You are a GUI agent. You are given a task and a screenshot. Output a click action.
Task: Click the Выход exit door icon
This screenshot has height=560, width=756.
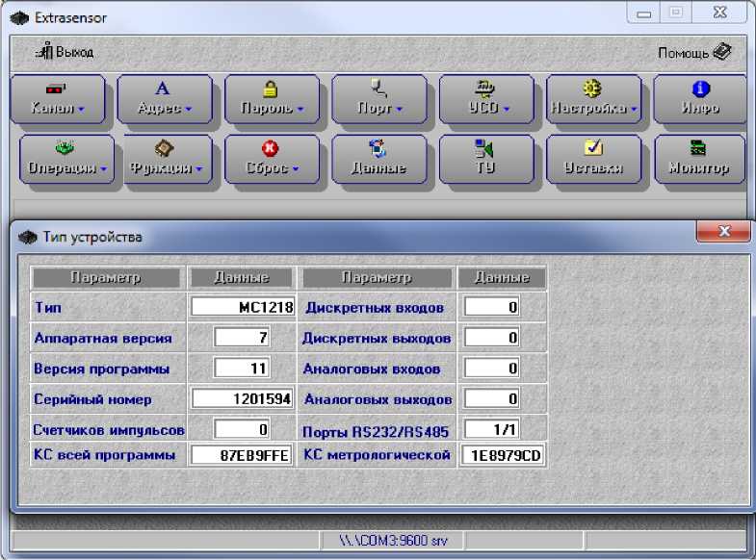coord(44,51)
